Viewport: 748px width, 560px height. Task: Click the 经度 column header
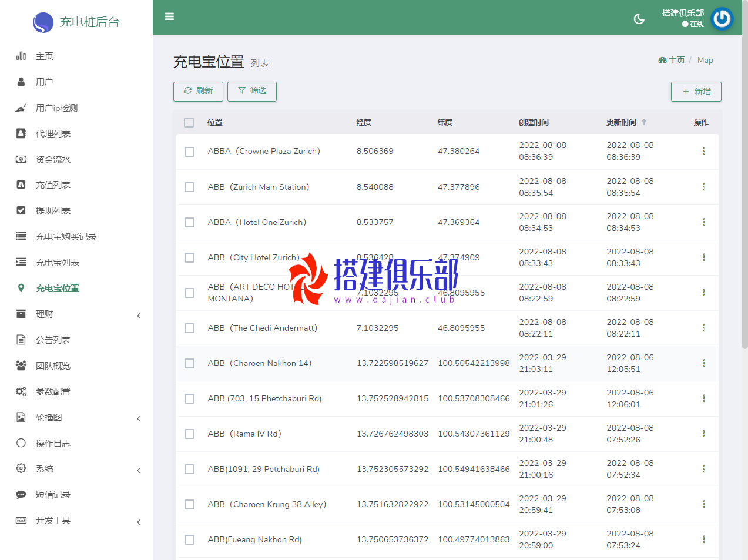[x=364, y=122]
